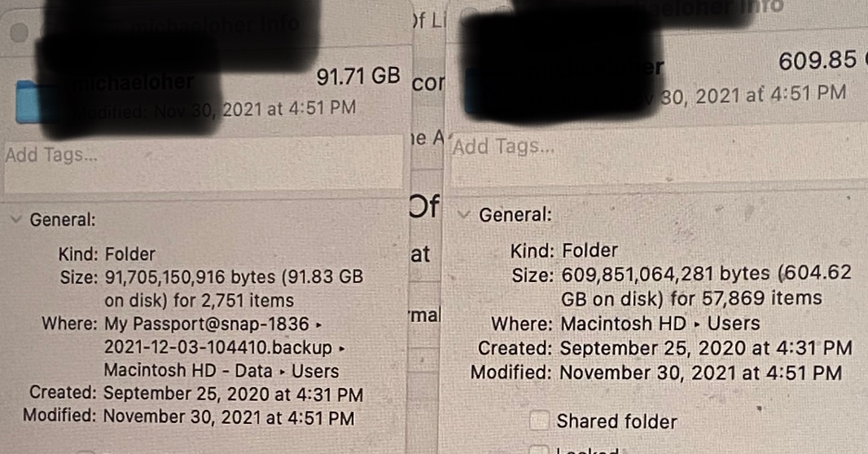Collapse the General section in the right window
This screenshot has height=454, width=868.
(464, 214)
